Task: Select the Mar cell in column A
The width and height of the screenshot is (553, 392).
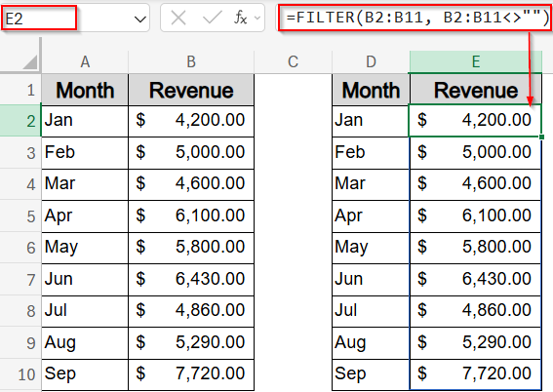Action: (x=85, y=184)
